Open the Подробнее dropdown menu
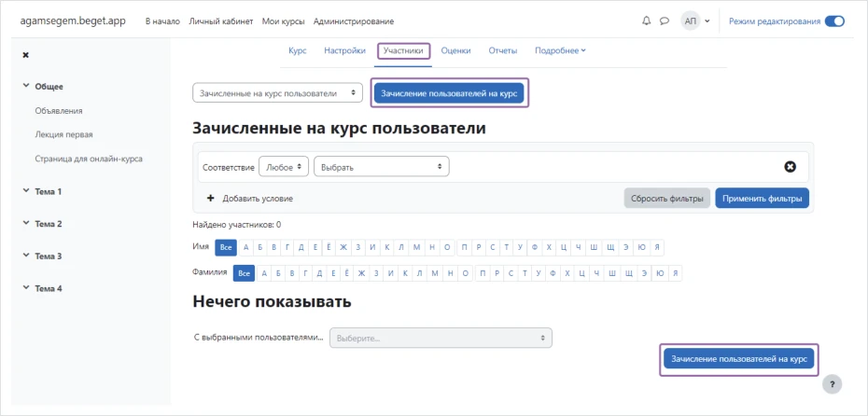Image resolution: width=868 pixels, height=416 pixels. click(560, 50)
